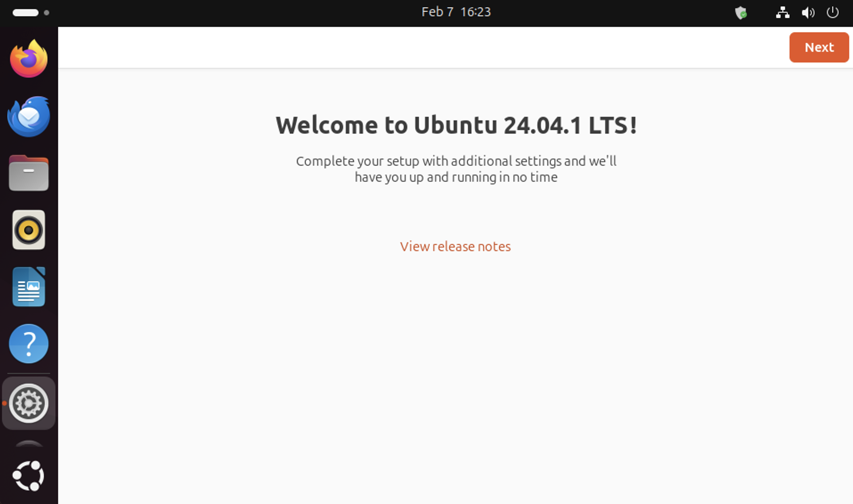
Task: Click the 'Complete your setup' description text
Action: (x=456, y=169)
